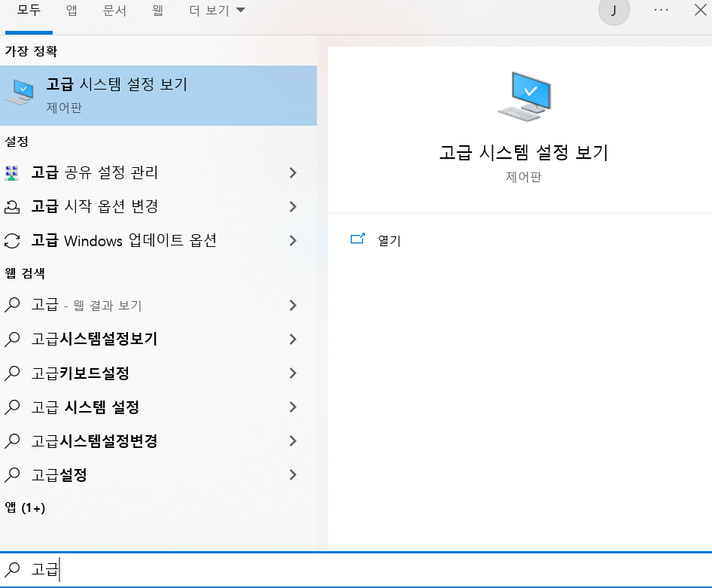Expand arrow for 고급시스템설정보기
The image size is (712, 588).
coord(293,340)
